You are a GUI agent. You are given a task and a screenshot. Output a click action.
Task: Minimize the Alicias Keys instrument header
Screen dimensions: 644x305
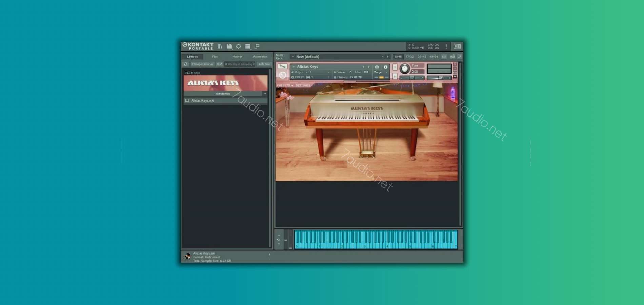(x=455, y=68)
